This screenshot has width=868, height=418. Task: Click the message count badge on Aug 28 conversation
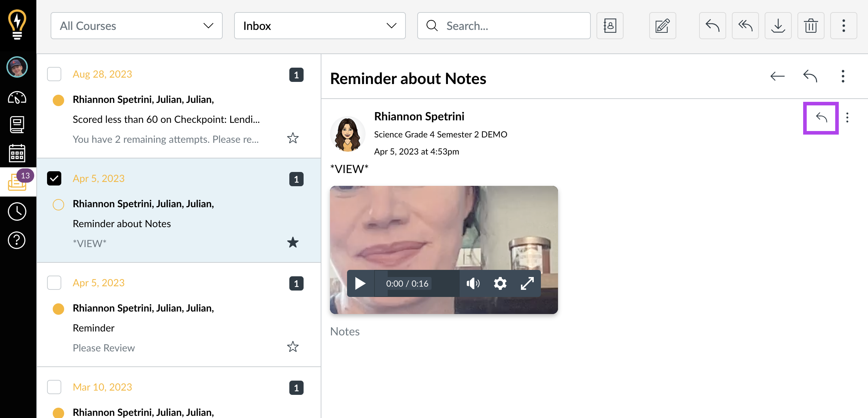click(296, 75)
